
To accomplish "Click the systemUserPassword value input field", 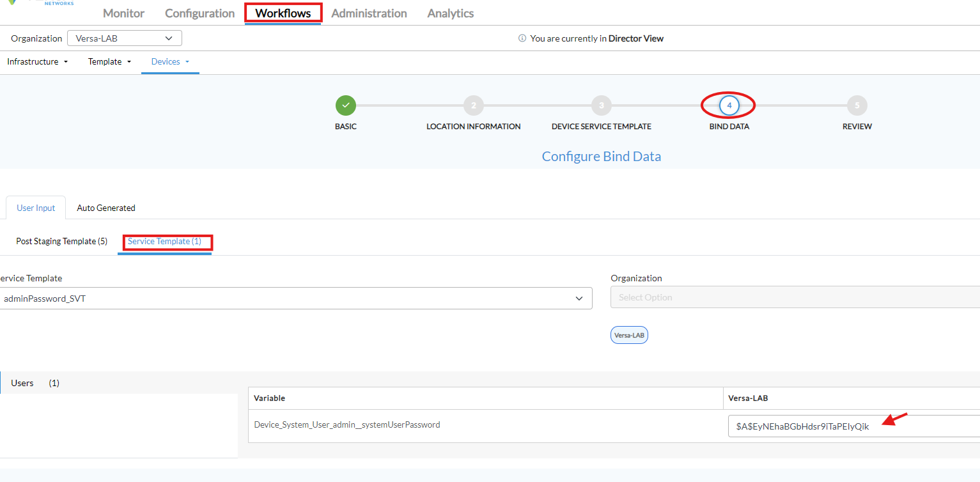I will click(x=853, y=426).
